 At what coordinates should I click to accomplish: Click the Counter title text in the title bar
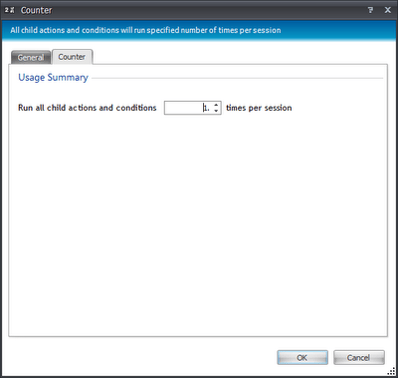coord(36,10)
